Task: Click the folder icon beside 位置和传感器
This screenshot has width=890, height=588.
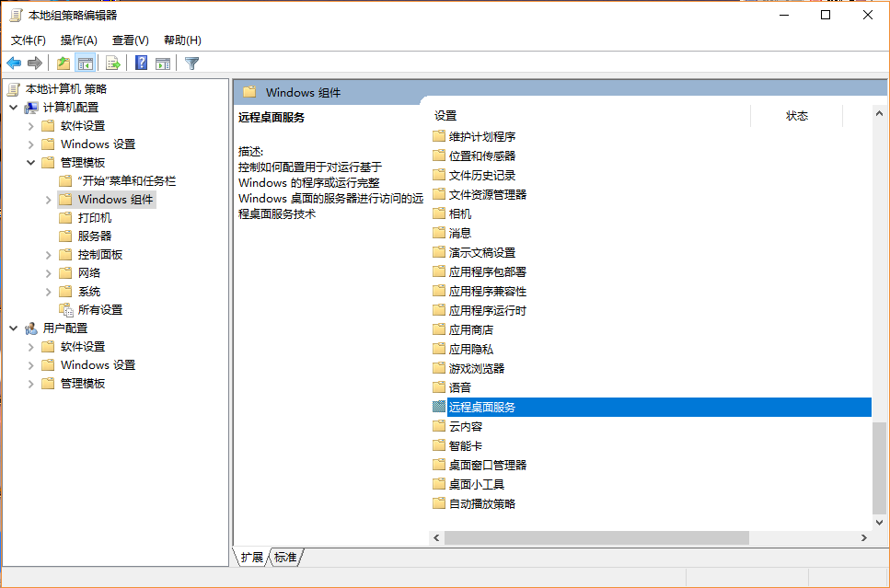Action: pos(439,156)
